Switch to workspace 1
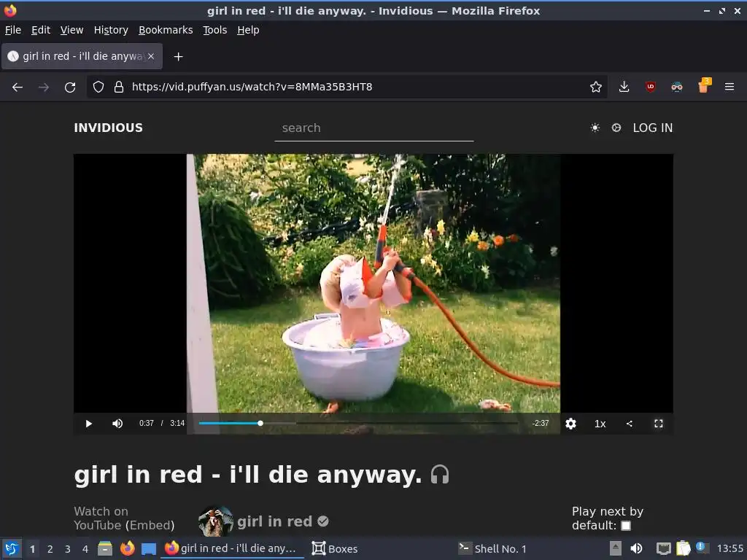This screenshot has width=747, height=560. click(32, 549)
